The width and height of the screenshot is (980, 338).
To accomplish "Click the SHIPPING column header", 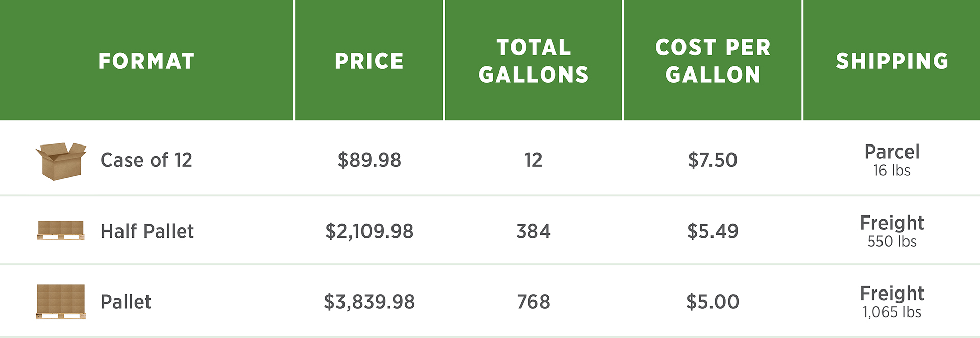I will coord(892,61).
